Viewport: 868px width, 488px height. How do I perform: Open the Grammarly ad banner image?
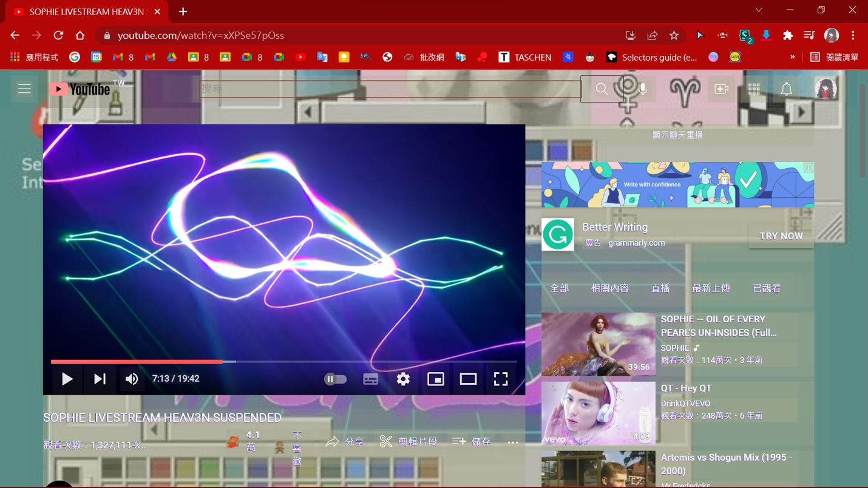click(x=677, y=185)
